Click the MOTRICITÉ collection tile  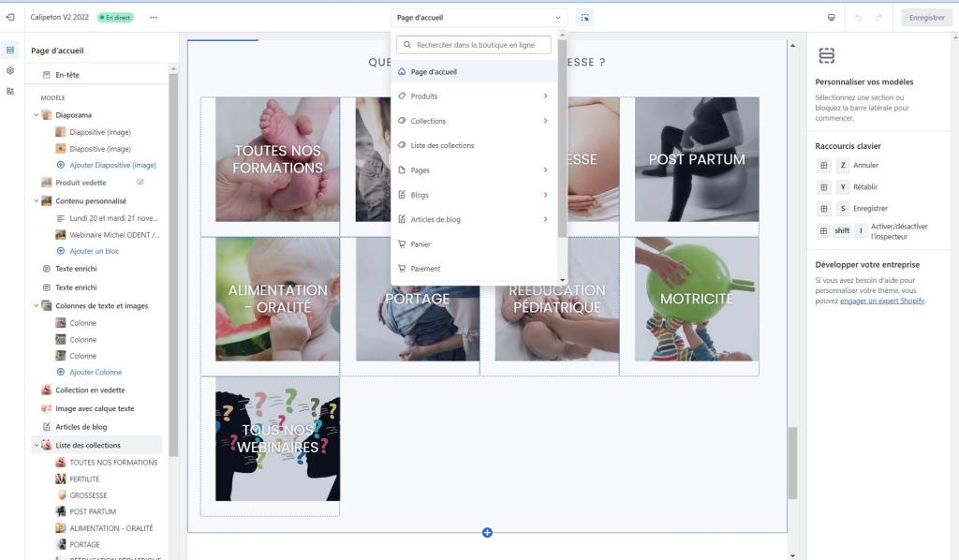pos(697,299)
